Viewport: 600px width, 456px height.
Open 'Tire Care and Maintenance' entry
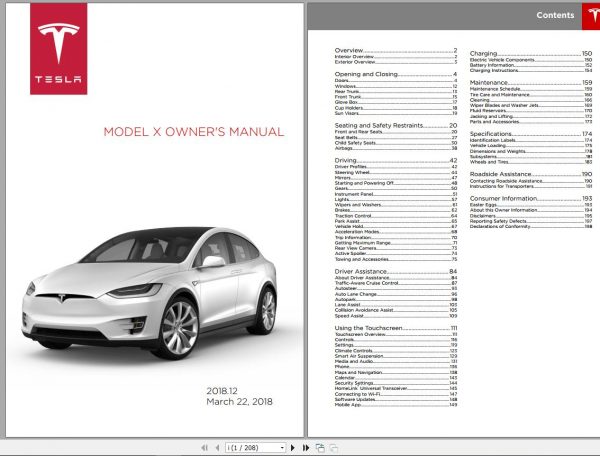[531, 95]
